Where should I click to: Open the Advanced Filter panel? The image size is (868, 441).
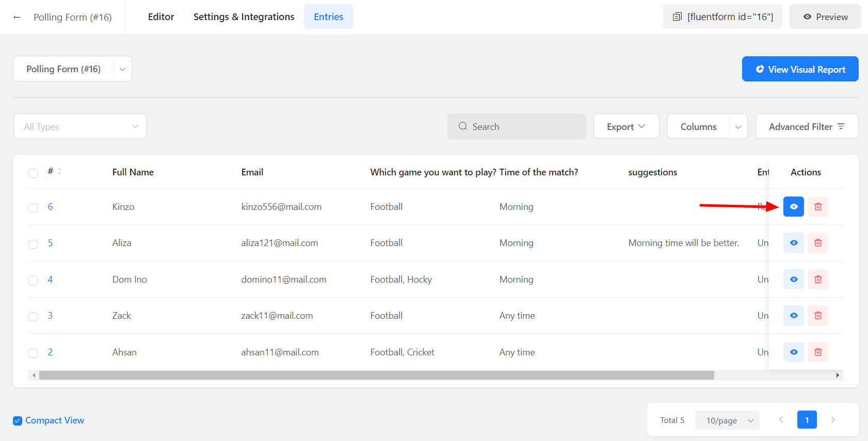pyautogui.click(x=806, y=126)
